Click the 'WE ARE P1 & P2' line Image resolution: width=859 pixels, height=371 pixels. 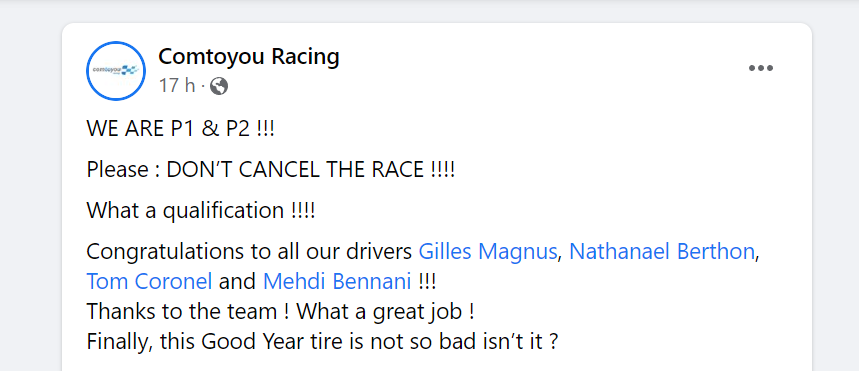180,130
